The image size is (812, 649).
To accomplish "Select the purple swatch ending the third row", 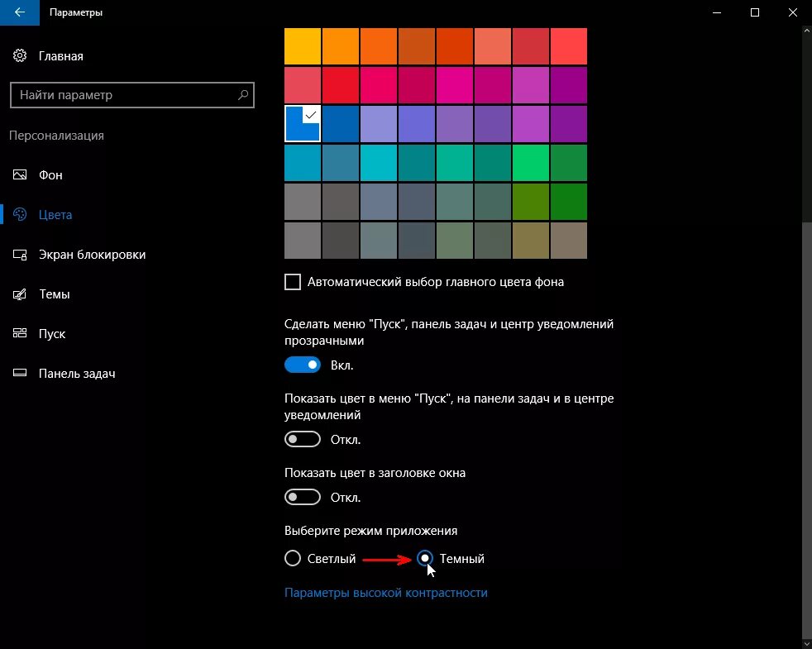I will click(x=569, y=124).
